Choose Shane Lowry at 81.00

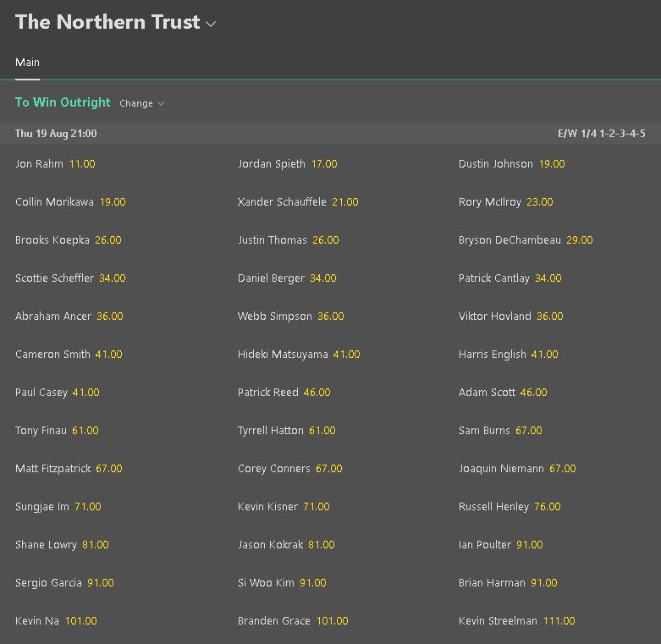tap(95, 545)
